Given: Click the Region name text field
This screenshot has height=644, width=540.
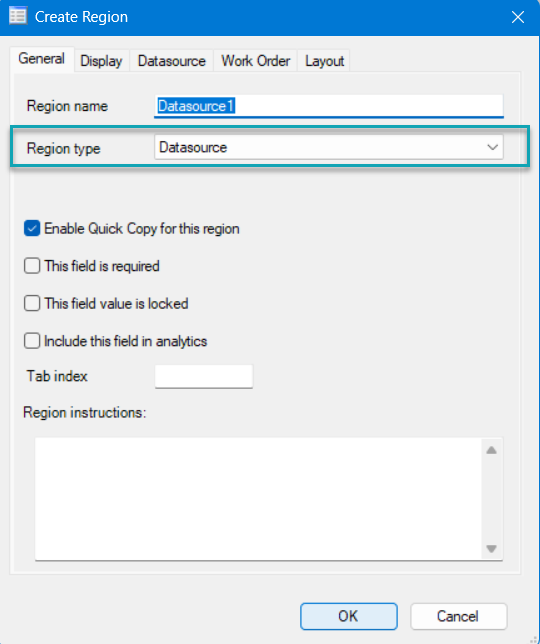Looking at the screenshot, I should point(329,106).
